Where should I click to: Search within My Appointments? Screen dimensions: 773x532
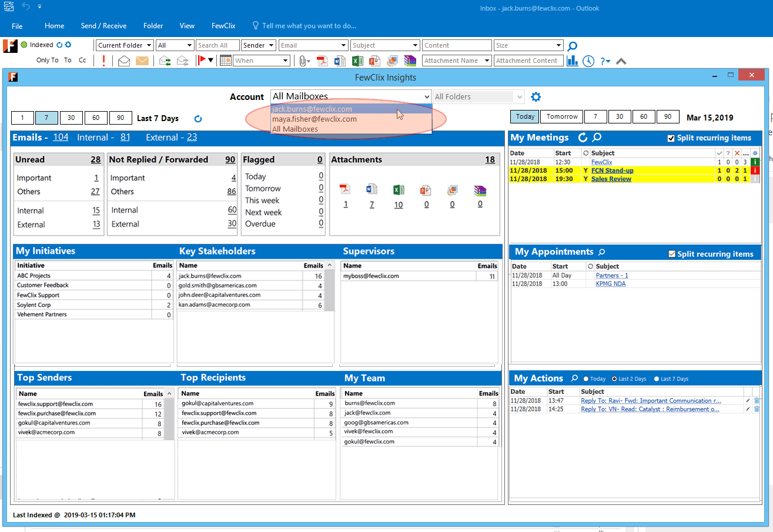click(x=601, y=252)
